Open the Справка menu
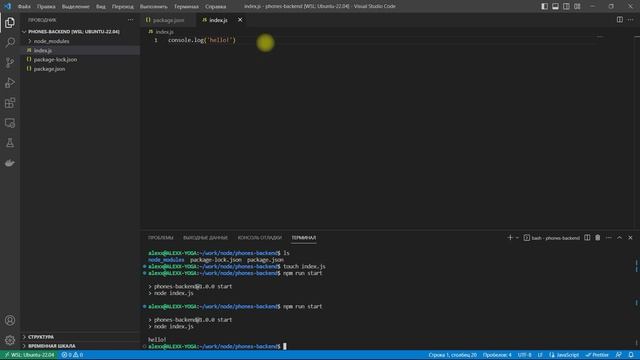The width and height of the screenshot is (640, 360). click(216, 7)
